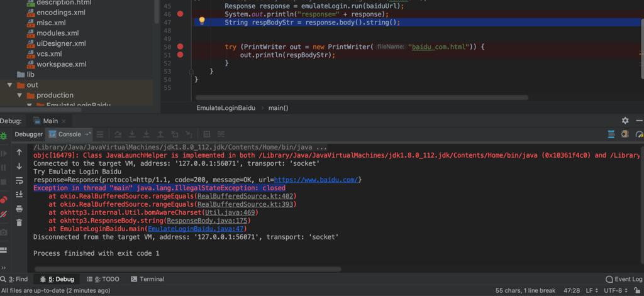644x296 pixels.
Task: Open EmulateLoginBaidu.java:47 stack link
Action: [x=196, y=229]
